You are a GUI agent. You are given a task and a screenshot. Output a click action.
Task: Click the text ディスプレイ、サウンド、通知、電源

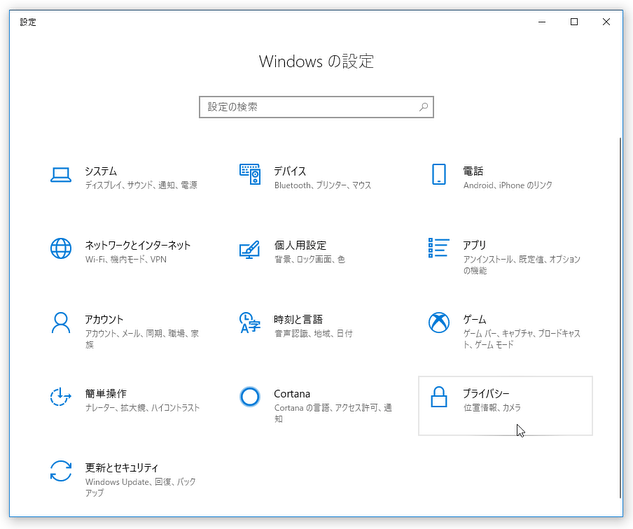point(141,185)
